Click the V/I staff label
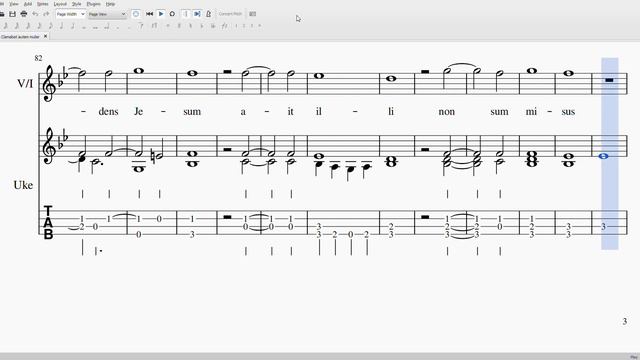 (25, 83)
